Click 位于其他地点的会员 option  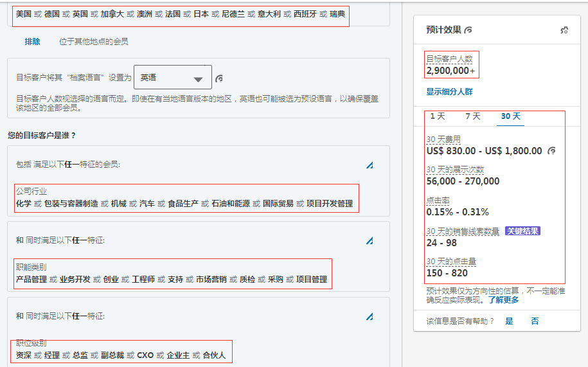(x=94, y=42)
